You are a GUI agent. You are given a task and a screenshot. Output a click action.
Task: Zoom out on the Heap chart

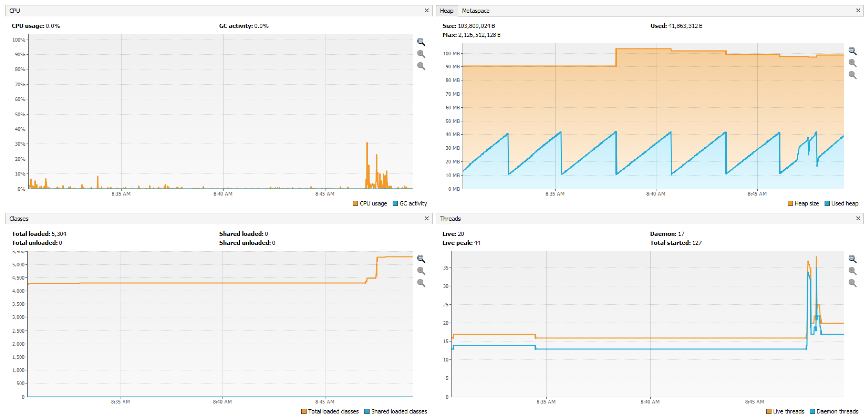coord(852,75)
